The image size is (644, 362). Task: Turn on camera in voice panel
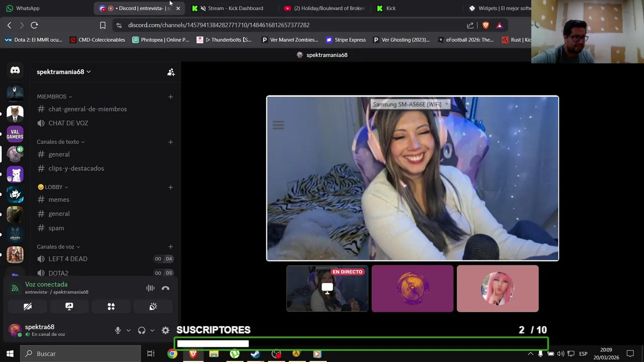(x=28, y=306)
